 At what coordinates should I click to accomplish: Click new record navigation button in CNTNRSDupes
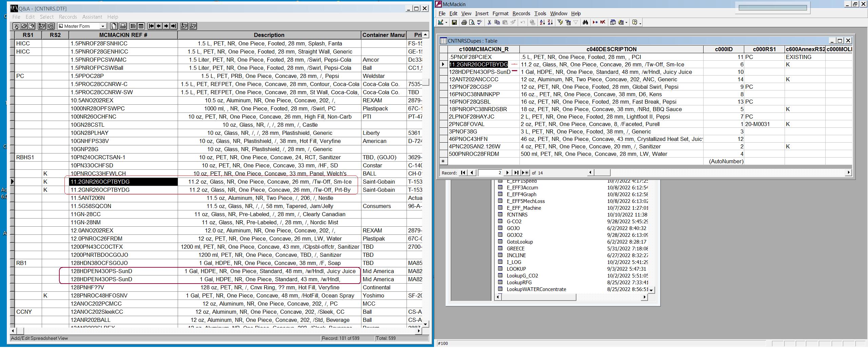pos(525,173)
